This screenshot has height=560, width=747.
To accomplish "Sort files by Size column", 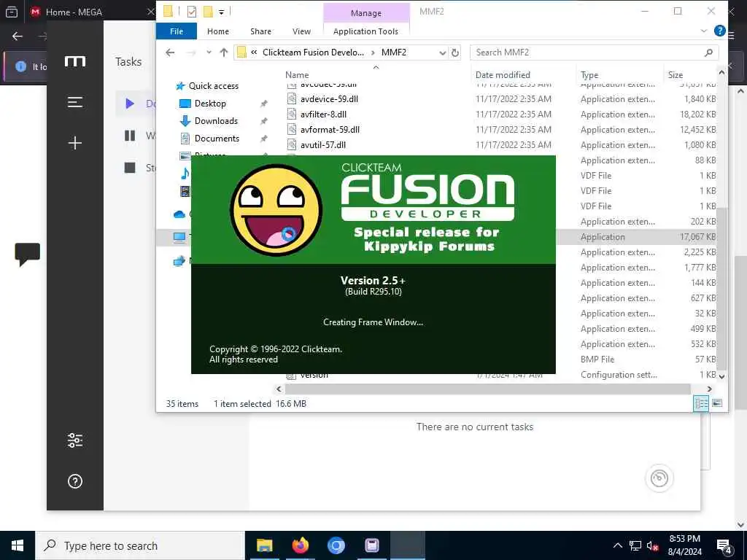I will (x=675, y=75).
